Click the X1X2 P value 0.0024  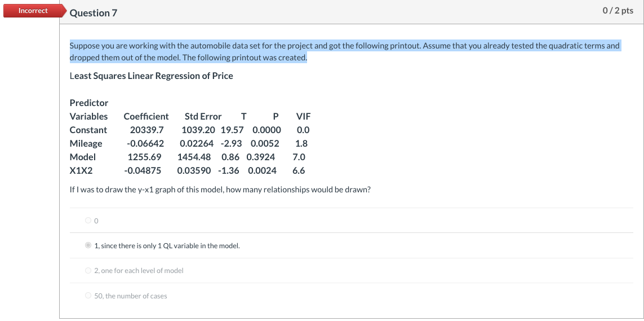(x=262, y=170)
